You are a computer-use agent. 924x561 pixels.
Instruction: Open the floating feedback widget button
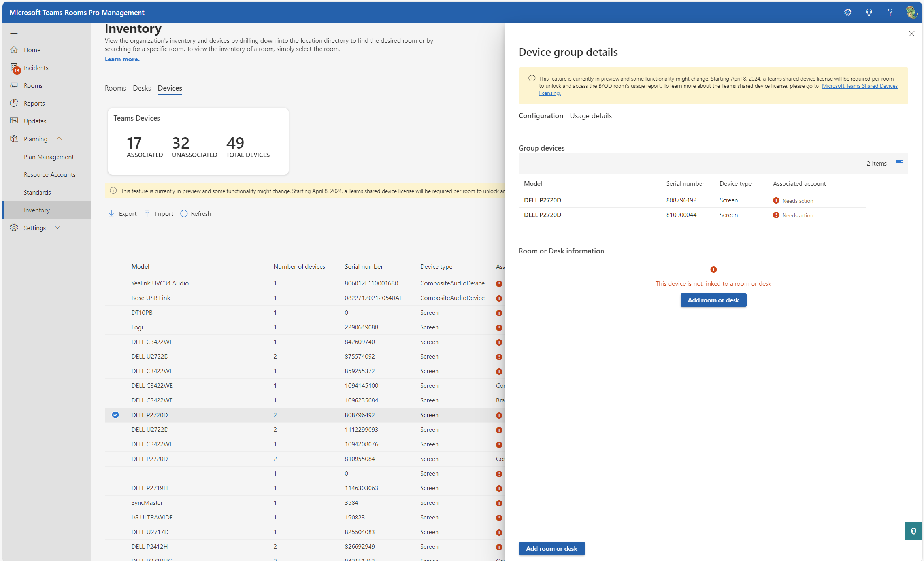point(913,531)
